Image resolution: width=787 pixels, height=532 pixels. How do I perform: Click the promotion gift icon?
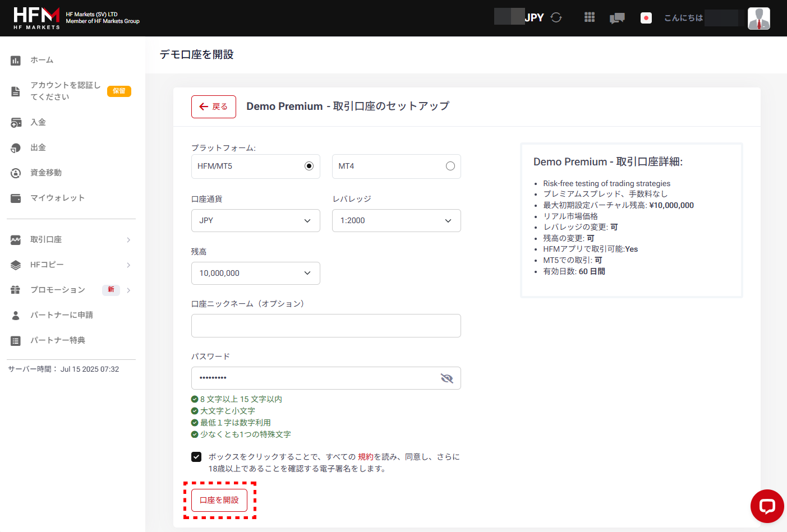(x=16, y=290)
